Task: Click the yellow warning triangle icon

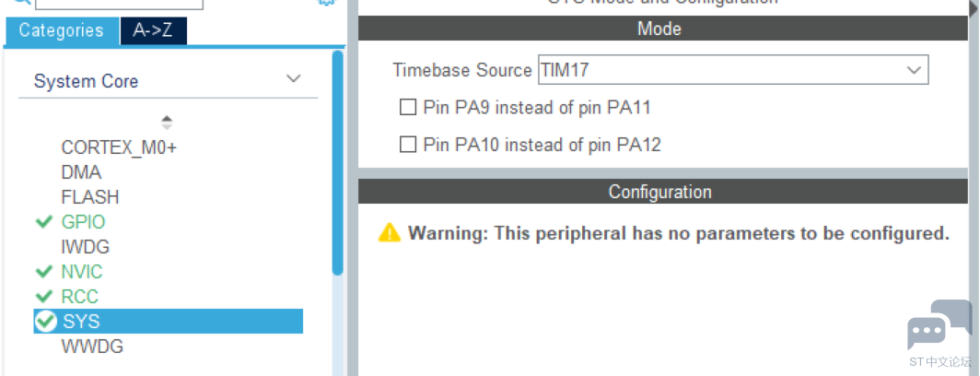Action: click(x=390, y=233)
